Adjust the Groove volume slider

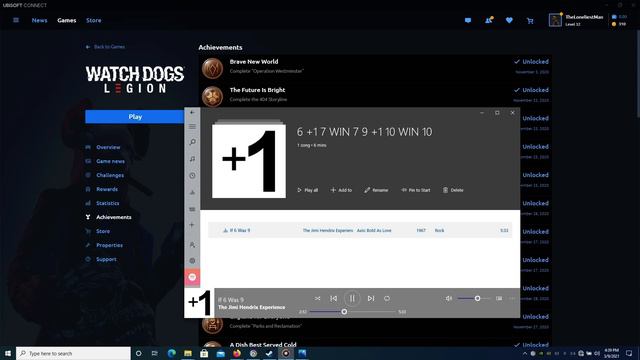pos(473,298)
